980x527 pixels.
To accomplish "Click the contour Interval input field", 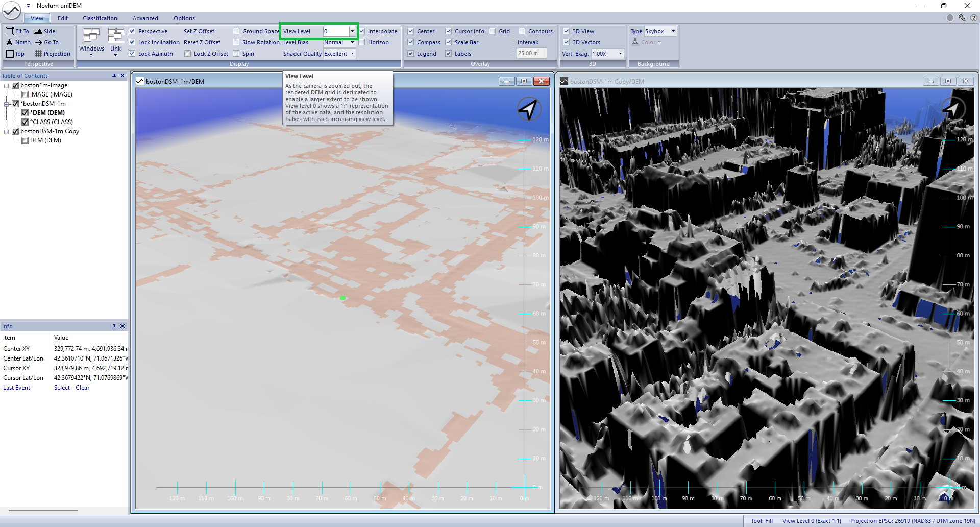I will 531,53.
